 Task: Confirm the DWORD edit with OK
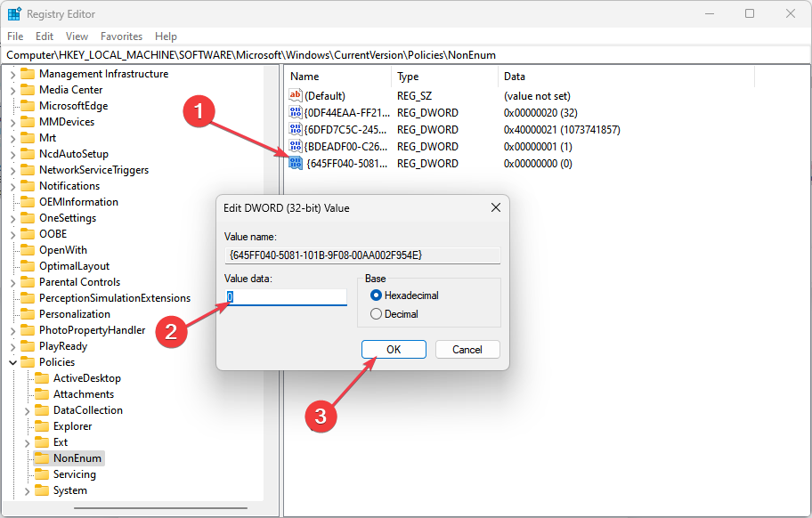[x=394, y=349]
